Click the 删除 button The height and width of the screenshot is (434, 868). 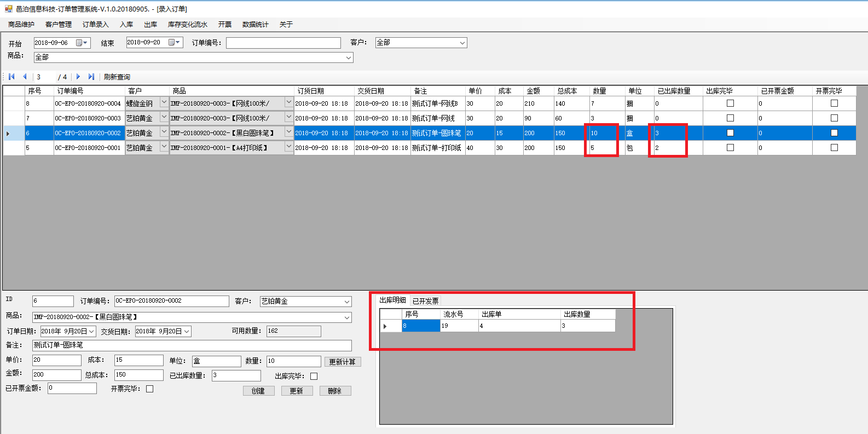(x=335, y=391)
